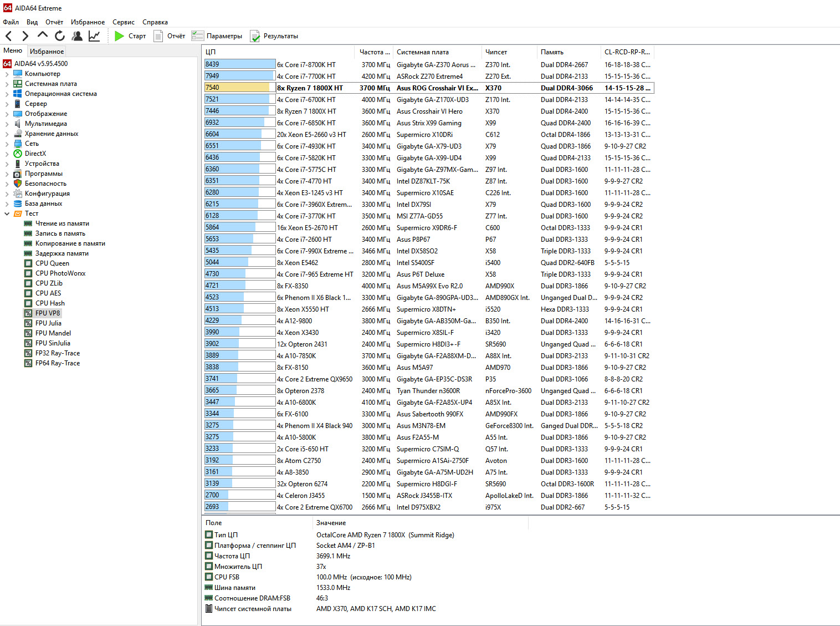Start the benchmark with the green Старт button
Viewport: 840px width, 626px height.
[x=130, y=36]
